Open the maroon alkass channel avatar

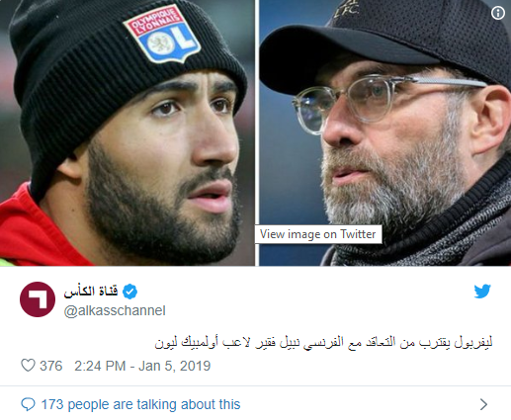[38, 299]
